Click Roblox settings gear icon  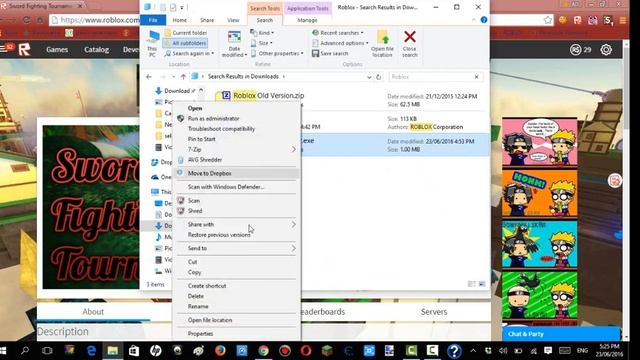pos(606,50)
